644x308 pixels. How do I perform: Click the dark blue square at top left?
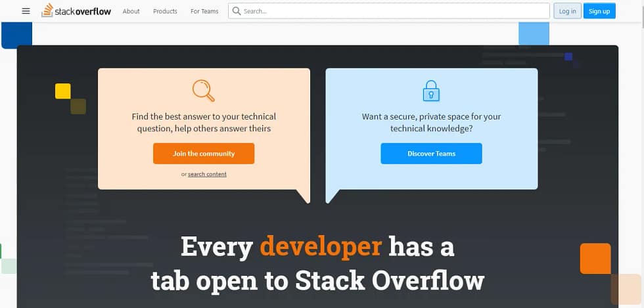[16, 35]
